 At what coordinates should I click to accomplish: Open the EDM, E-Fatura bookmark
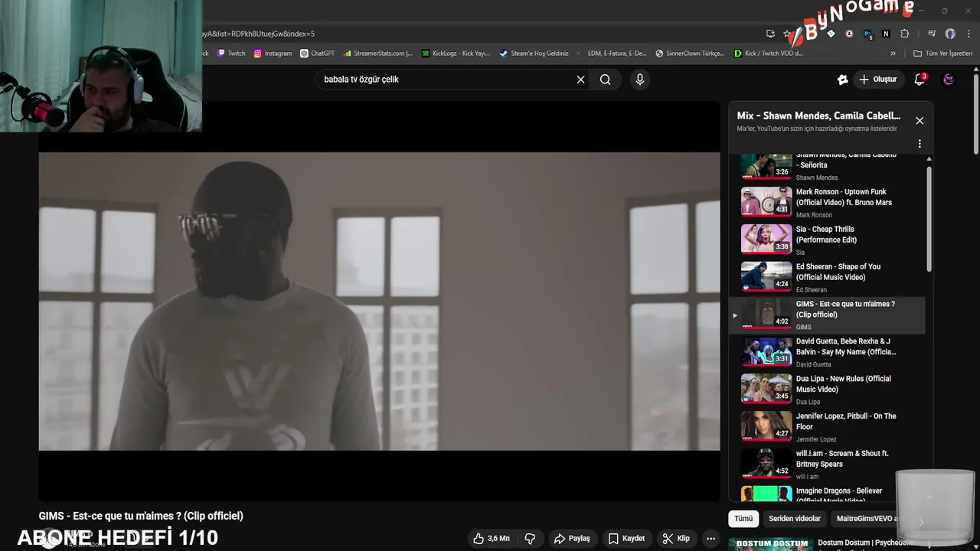[612, 54]
